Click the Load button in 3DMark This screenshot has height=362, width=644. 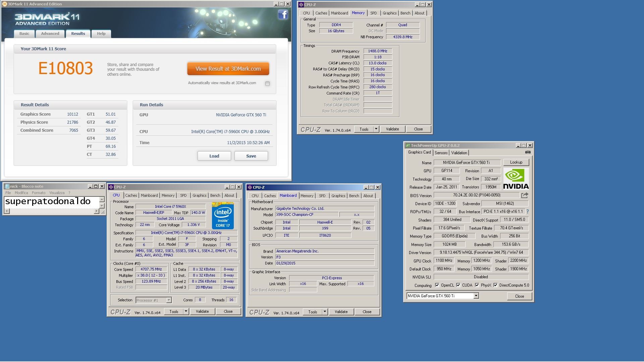[214, 156]
